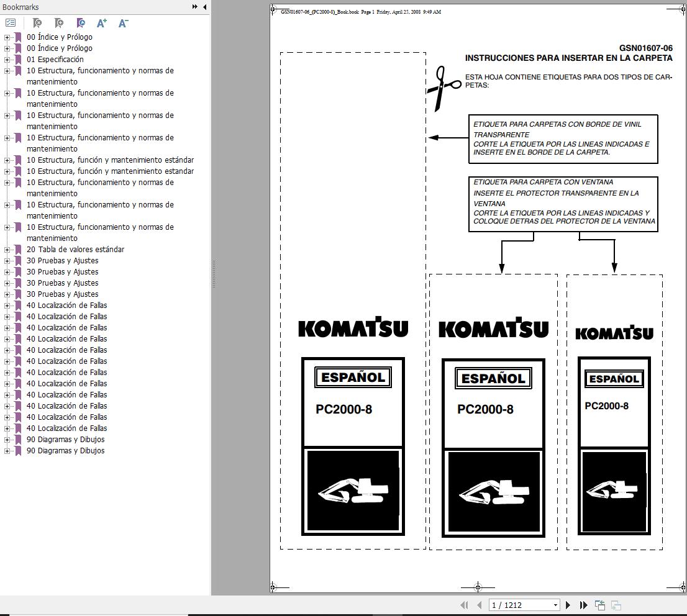Screen dimensions: 687x616
Task: Click the 'Bookmarks' panel title
Action: 20,7
